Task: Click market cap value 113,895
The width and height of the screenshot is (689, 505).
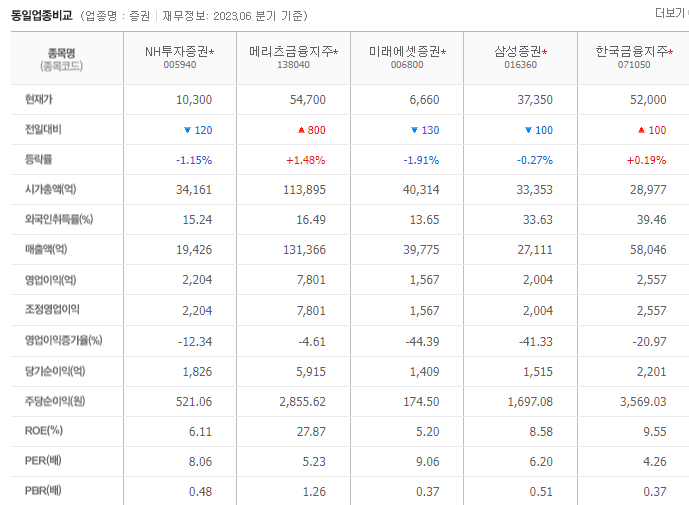Action: pyautogui.click(x=304, y=190)
